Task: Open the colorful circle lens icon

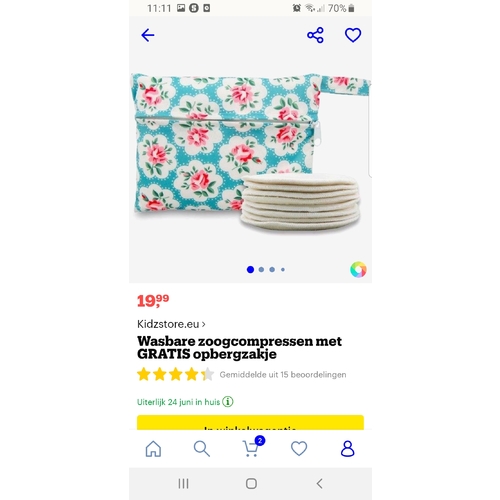Action: click(358, 269)
